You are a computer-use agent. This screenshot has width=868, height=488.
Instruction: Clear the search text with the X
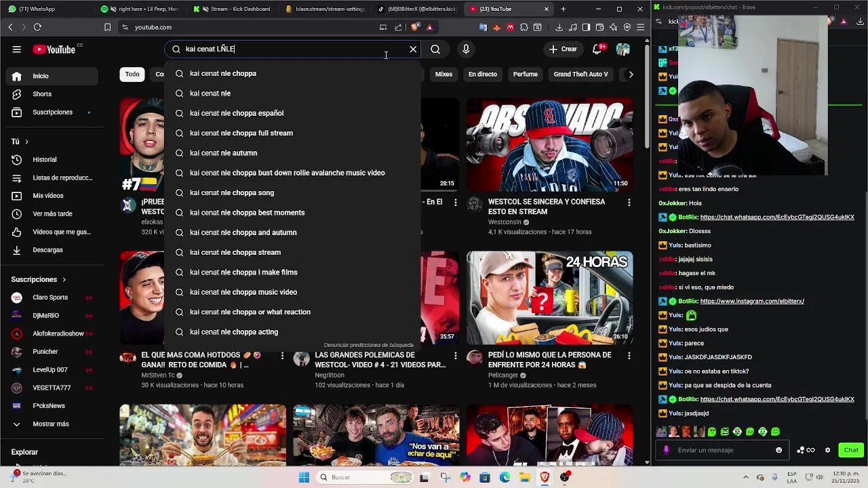(x=413, y=49)
